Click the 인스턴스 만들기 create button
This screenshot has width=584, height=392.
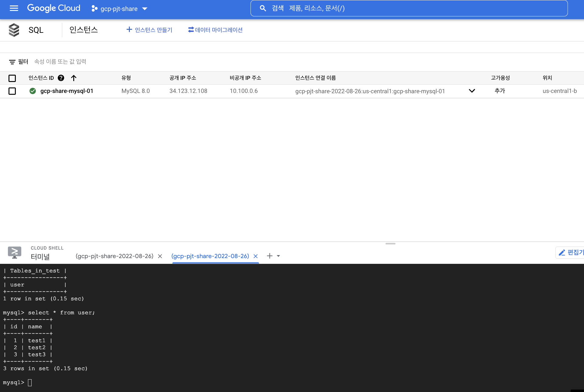coord(149,30)
